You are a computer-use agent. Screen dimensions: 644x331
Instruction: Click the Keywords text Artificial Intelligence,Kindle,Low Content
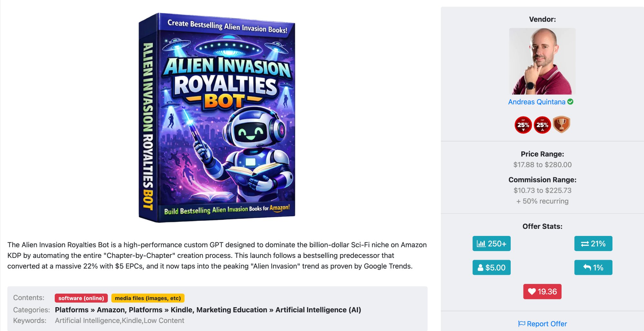pyautogui.click(x=119, y=320)
